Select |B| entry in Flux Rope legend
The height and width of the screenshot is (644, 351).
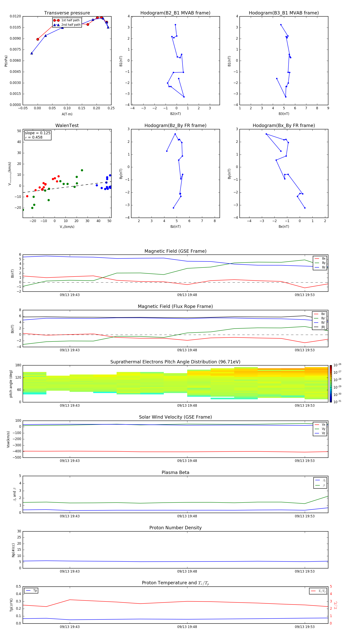320,327
